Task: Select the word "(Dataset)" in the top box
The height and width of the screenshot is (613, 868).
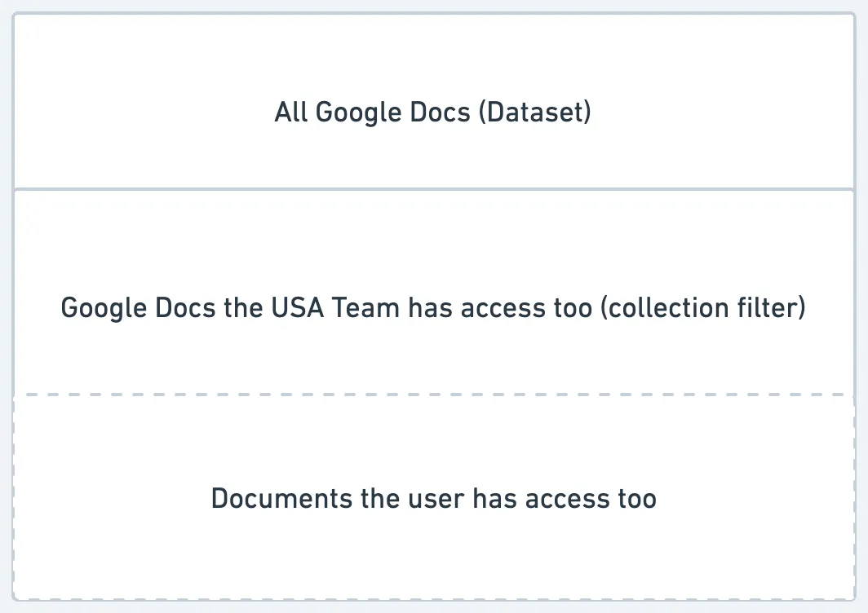Action: pyautogui.click(x=535, y=112)
